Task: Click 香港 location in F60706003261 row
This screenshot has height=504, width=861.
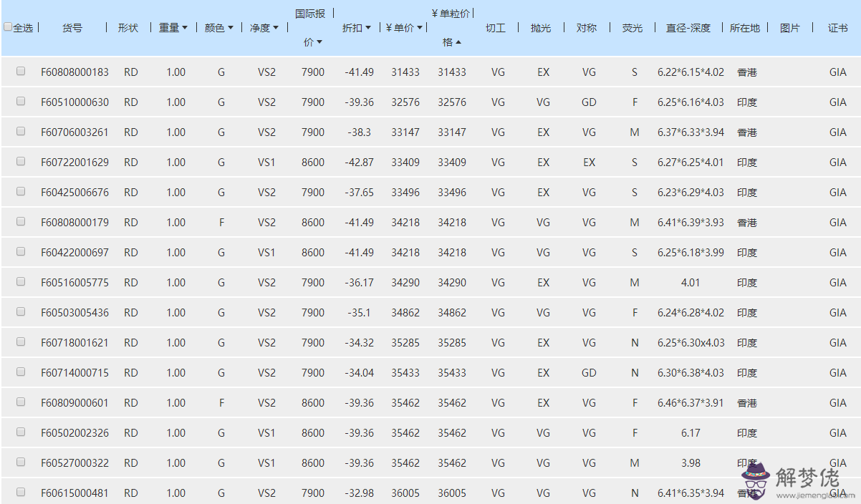Action: [x=747, y=132]
